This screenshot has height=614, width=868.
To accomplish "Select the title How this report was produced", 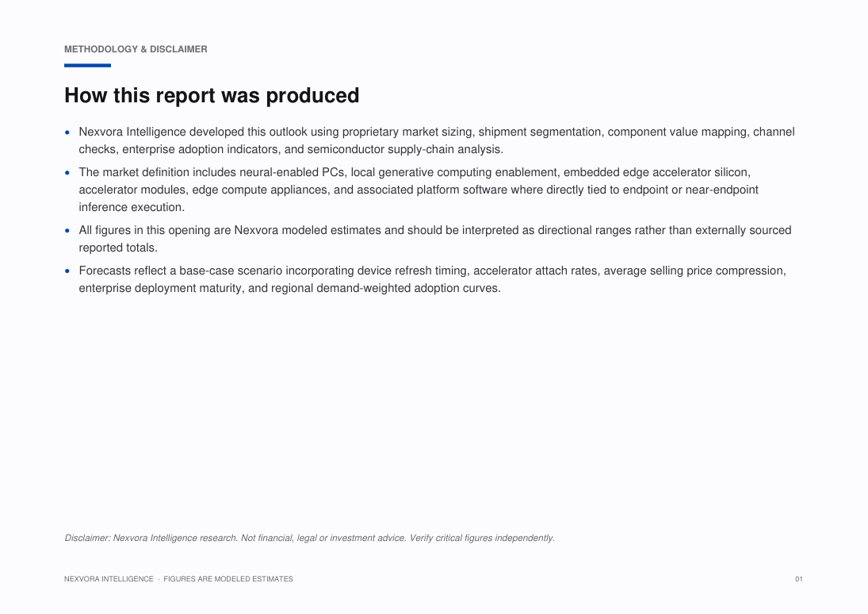I will pyautogui.click(x=212, y=95).
